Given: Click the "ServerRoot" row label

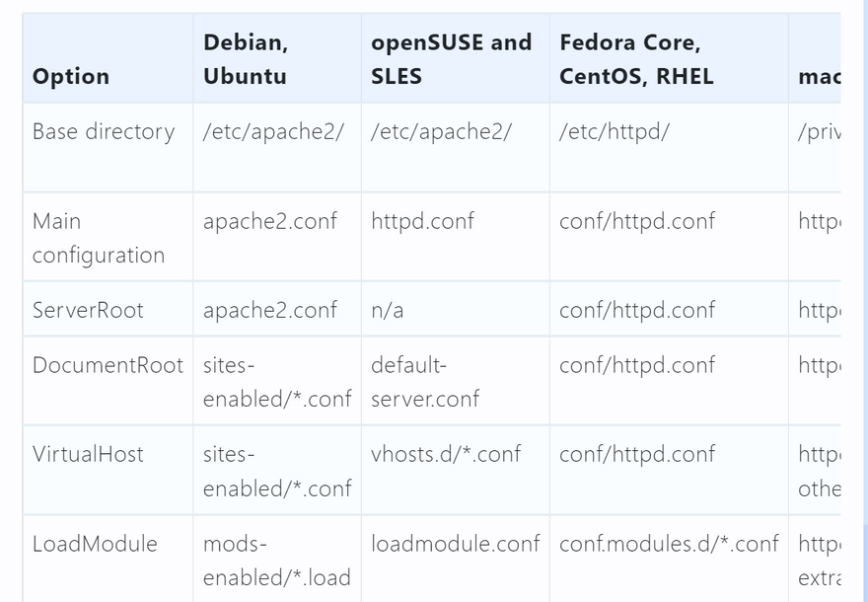Looking at the screenshot, I should click(x=88, y=310).
